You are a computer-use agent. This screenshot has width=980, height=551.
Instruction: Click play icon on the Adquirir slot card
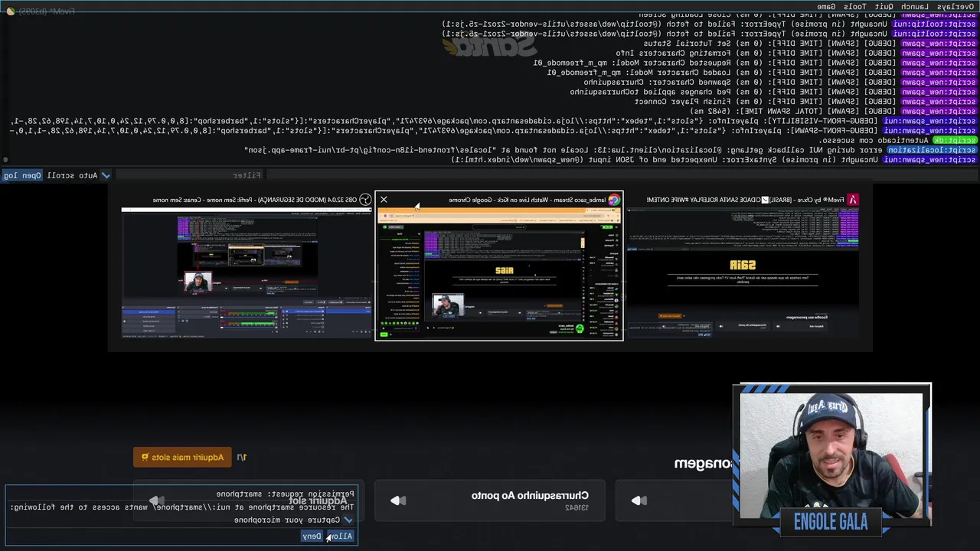(x=156, y=500)
